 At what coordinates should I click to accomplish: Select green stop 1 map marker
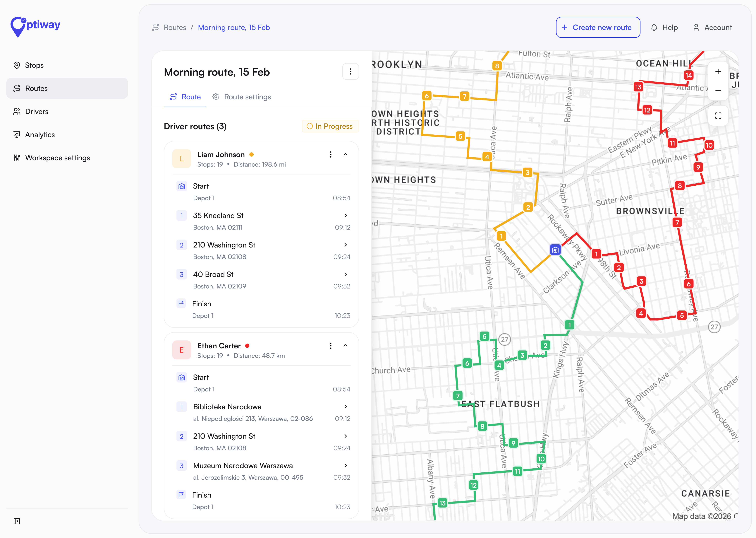pyautogui.click(x=569, y=325)
